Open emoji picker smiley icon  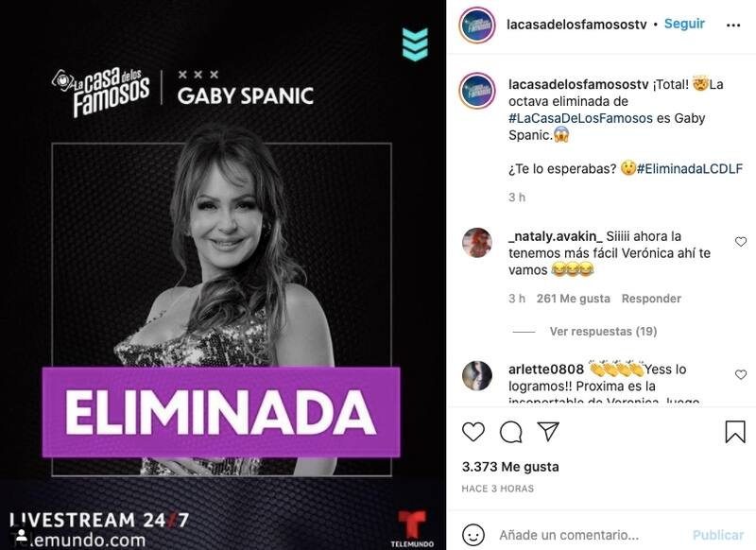[x=473, y=535]
